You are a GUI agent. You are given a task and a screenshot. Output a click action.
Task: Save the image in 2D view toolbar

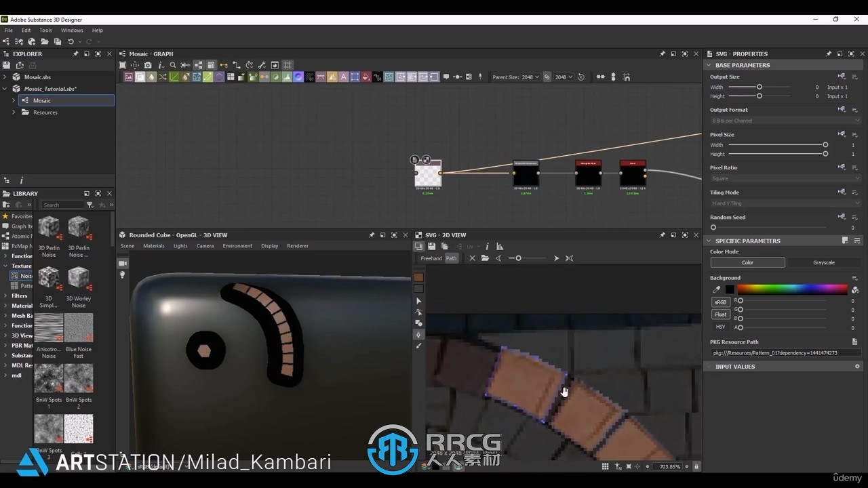point(431,246)
